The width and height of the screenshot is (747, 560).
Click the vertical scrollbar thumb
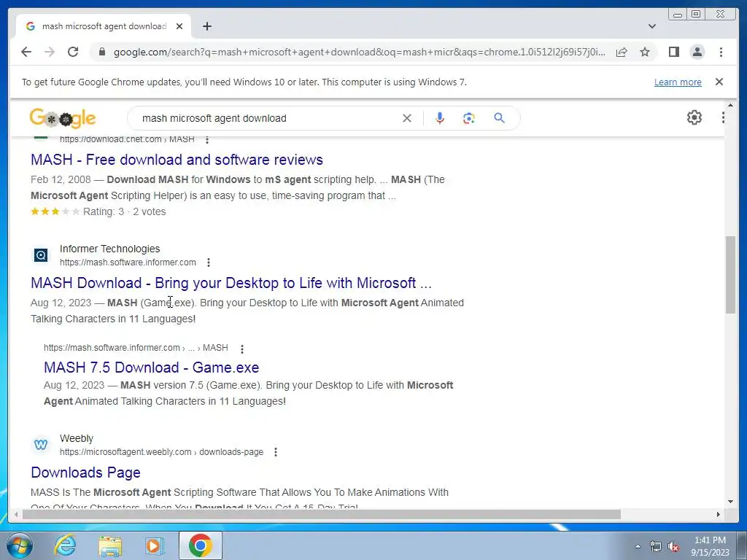coord(730,274)
